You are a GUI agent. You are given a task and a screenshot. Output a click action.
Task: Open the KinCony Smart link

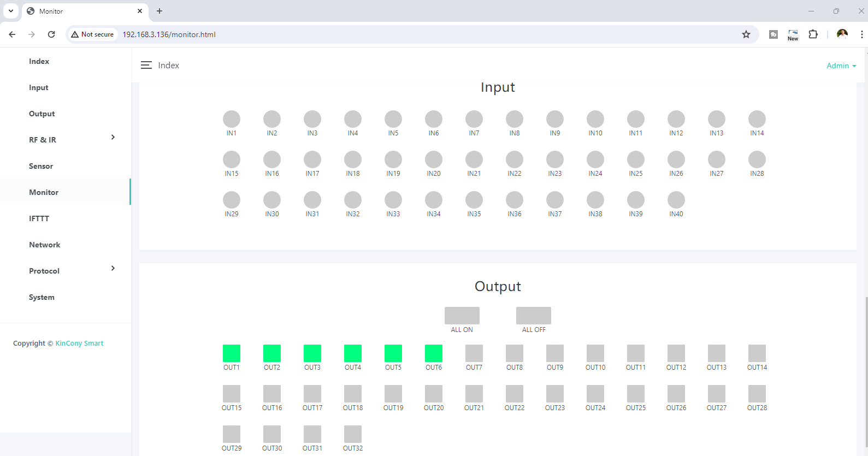(79, 344)
